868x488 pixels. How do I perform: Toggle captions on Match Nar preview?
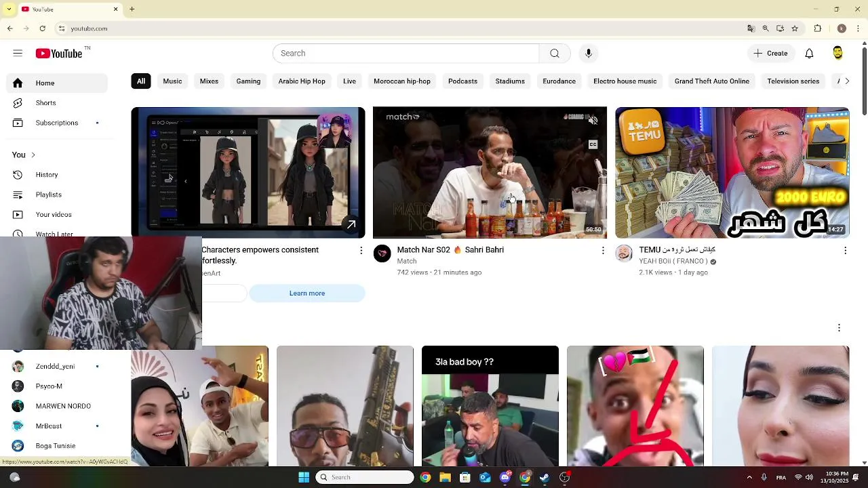click(x=593, y=144)
